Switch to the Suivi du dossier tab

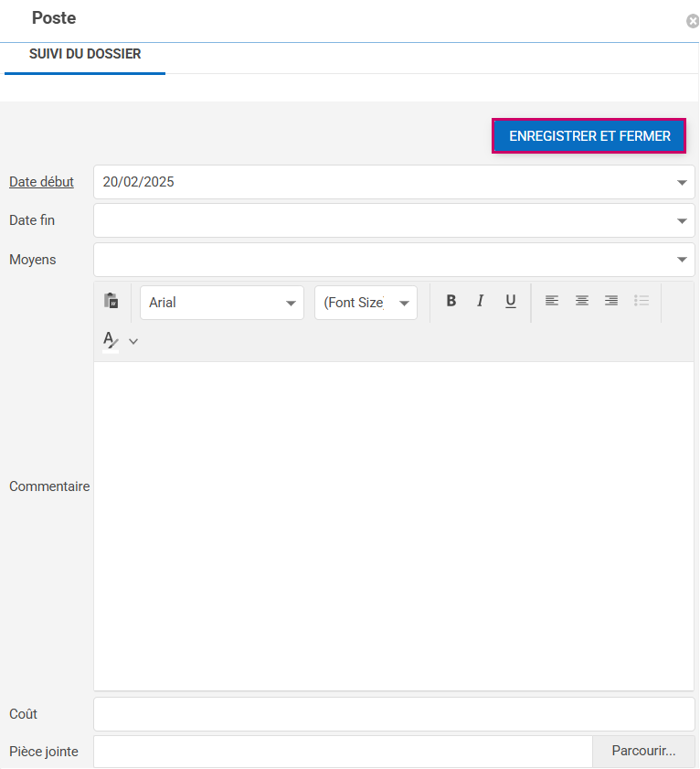85,54
